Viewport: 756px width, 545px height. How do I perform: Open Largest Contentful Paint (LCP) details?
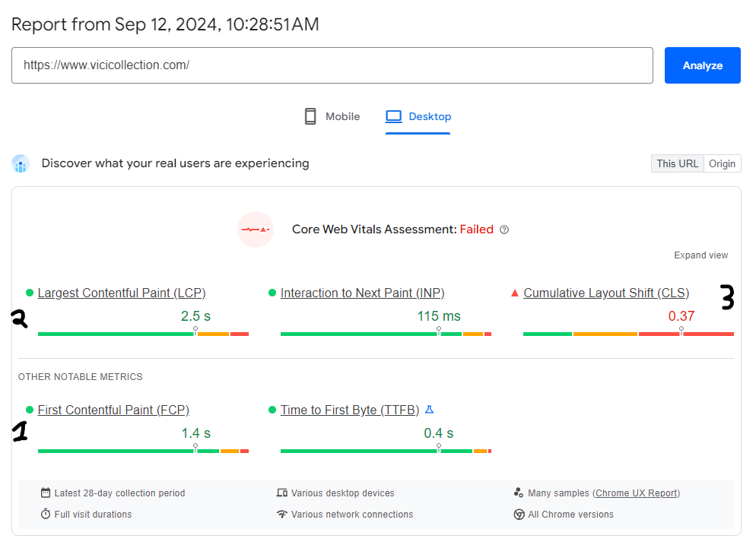coord(122,293)
